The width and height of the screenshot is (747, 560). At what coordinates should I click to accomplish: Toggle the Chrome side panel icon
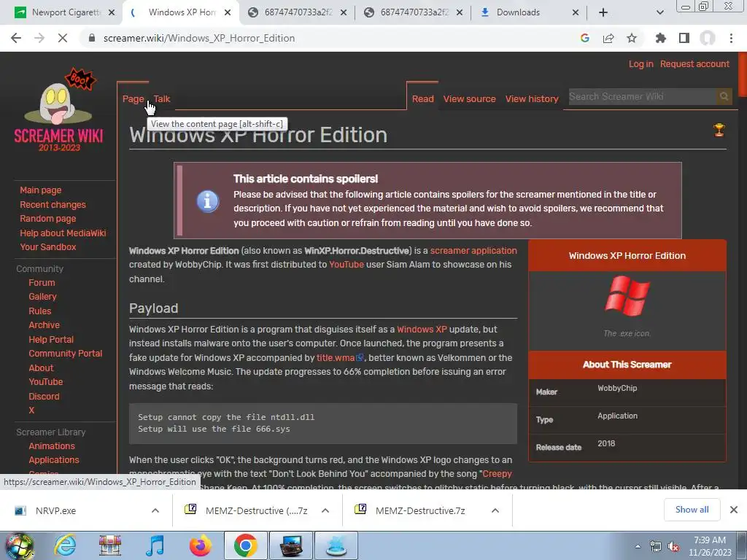click(684, 38)
